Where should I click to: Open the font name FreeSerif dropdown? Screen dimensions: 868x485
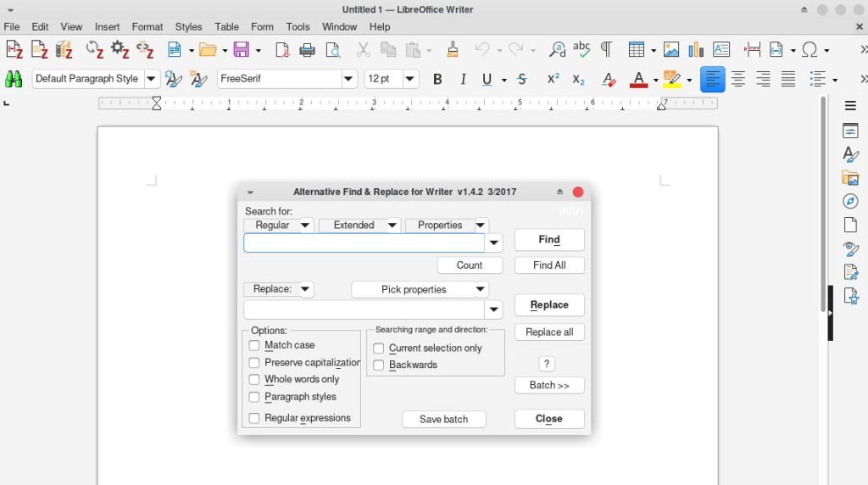coord(348,79)
